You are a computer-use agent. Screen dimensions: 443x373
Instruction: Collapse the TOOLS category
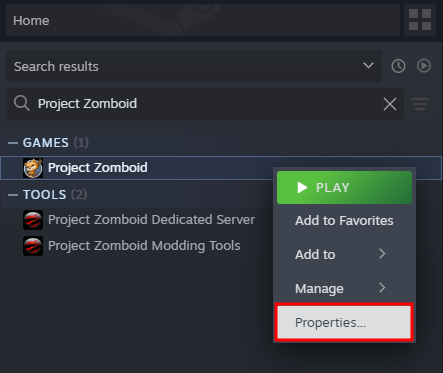tap(13, 195)
